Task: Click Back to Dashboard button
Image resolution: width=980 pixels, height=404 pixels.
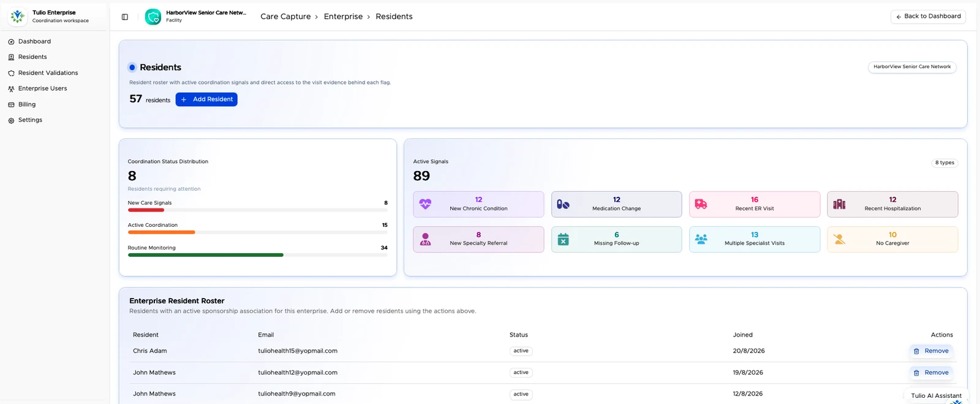Action: coord(928,17)
